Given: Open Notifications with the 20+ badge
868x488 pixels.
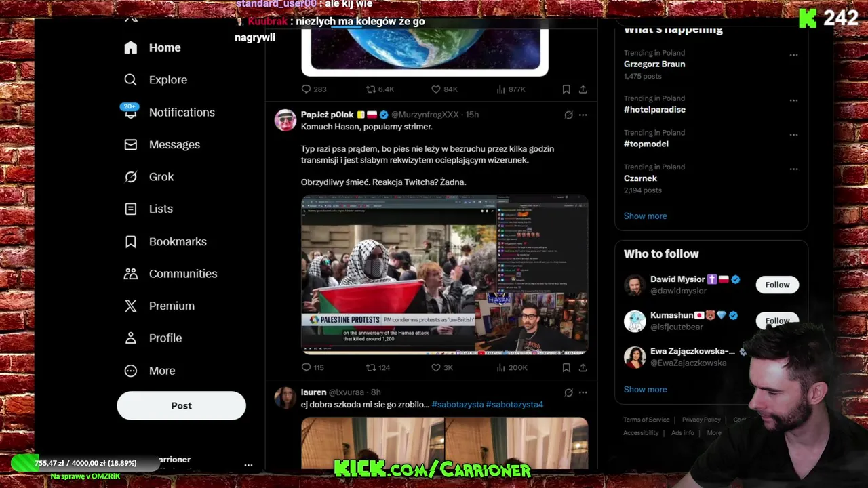Looking at the screenshot, I should tap(170, 113).
